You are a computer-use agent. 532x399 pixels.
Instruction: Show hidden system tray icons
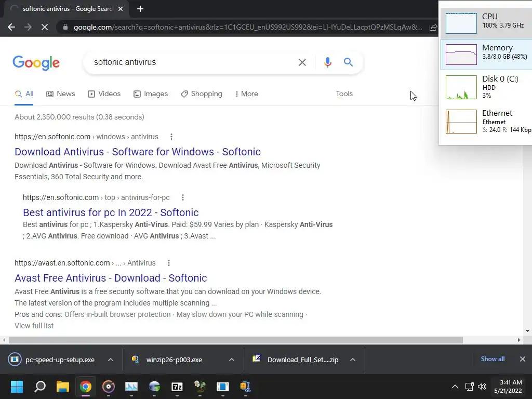coord(455,387)
